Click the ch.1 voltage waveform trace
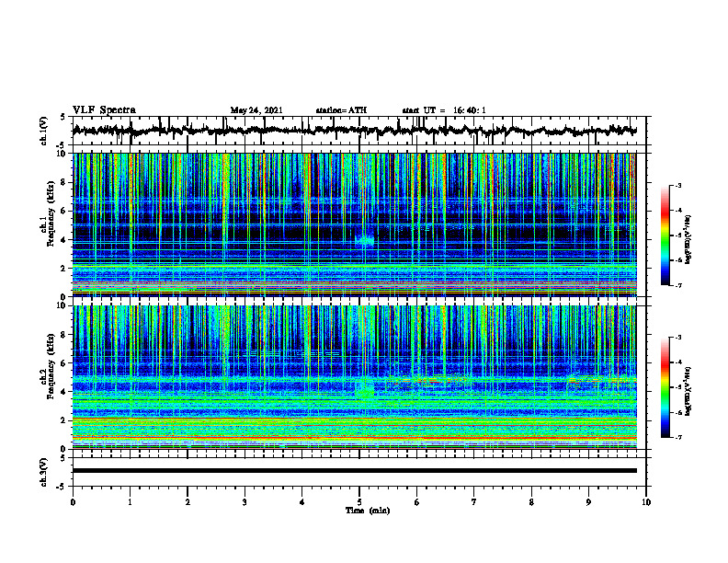 [355, 131]
